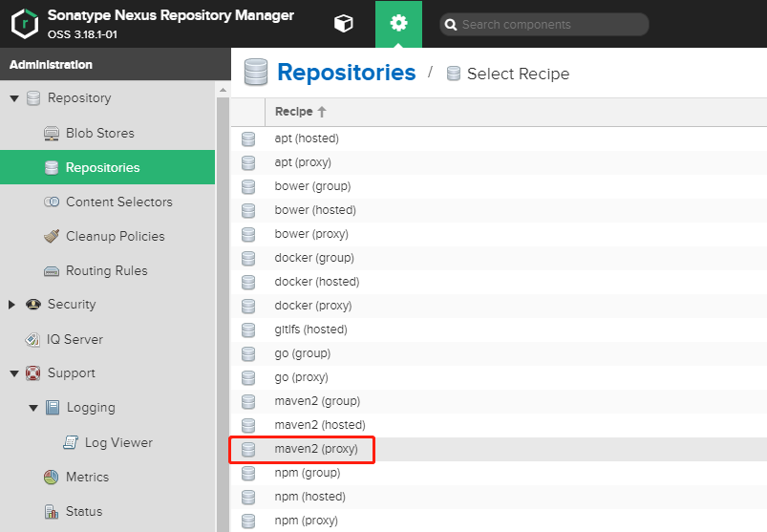The image size is (767, 532).
Task: Open Blob Stores in the sidebar
Action: pyautogui.click(x=99, y=133)
